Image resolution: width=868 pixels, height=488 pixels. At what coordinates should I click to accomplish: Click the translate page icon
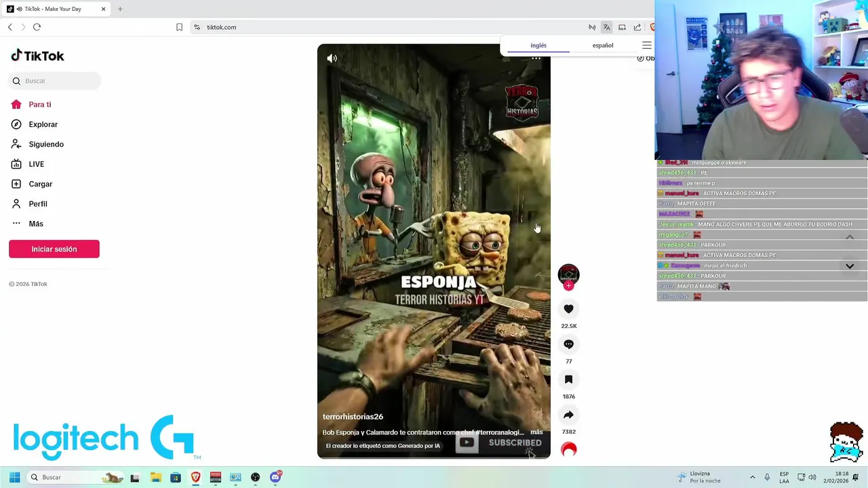[x=606, y=27]
